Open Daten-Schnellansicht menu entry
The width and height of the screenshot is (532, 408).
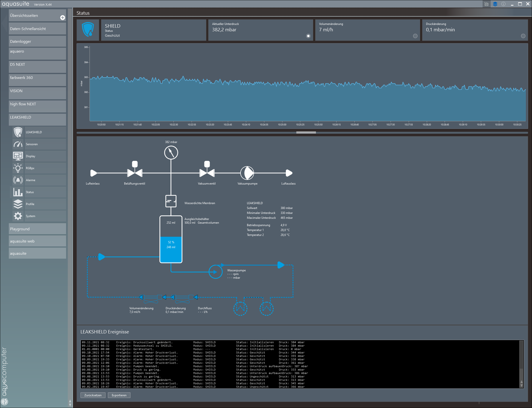[x=37, y=29]
